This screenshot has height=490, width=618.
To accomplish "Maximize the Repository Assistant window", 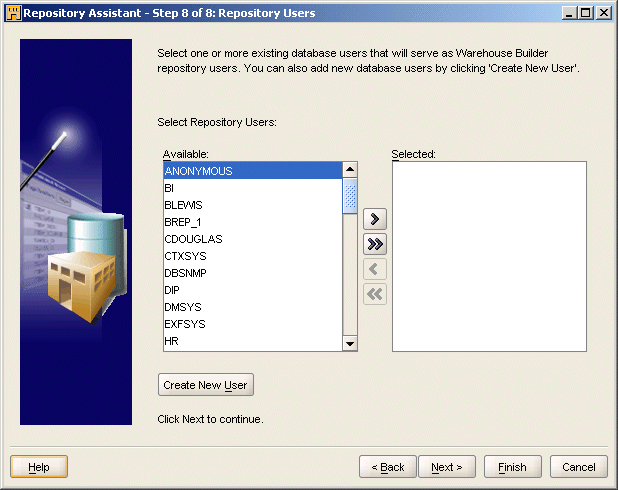I will pos(586,13).
